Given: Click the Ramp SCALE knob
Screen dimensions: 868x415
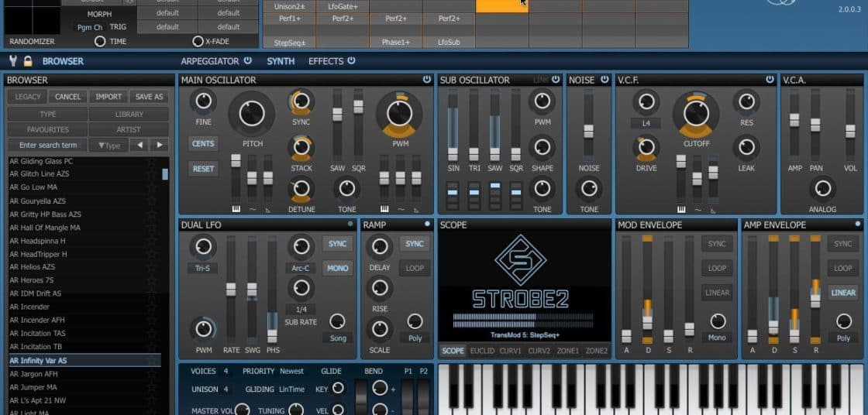Looking at the screenshot, I should [x=380, y=330].
